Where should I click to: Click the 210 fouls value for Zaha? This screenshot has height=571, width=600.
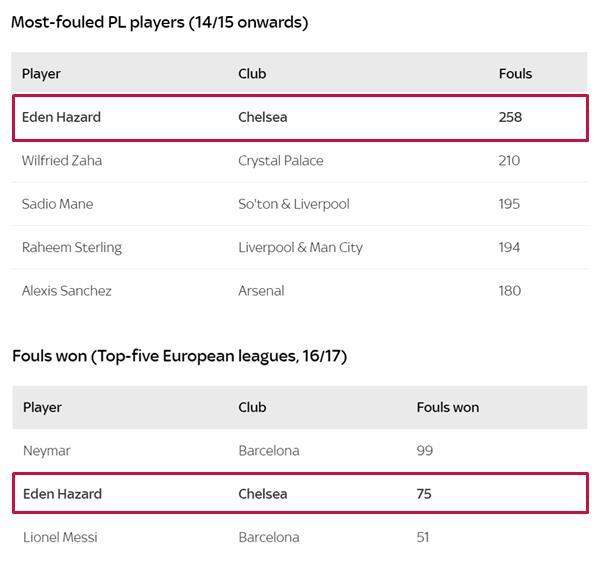coord(509,161)
